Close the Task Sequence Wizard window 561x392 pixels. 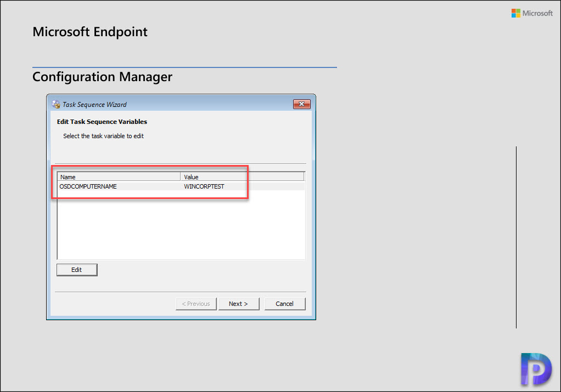pos(301,104)
